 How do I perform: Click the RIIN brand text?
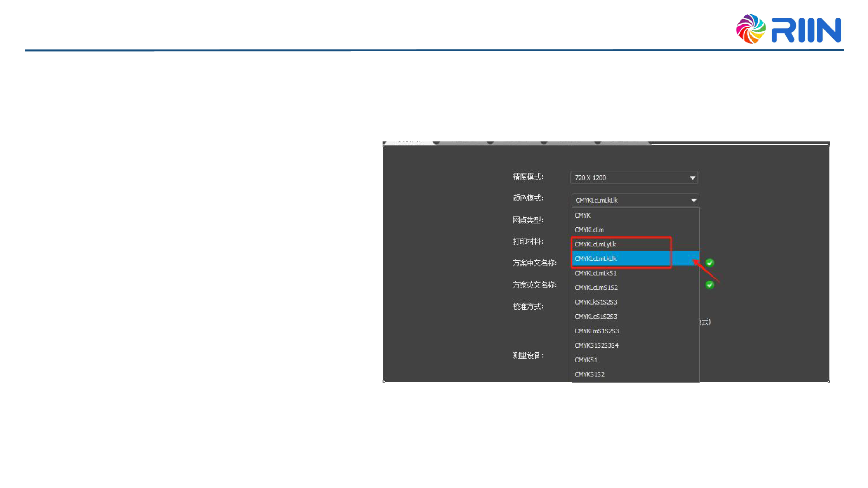point(806,30)
